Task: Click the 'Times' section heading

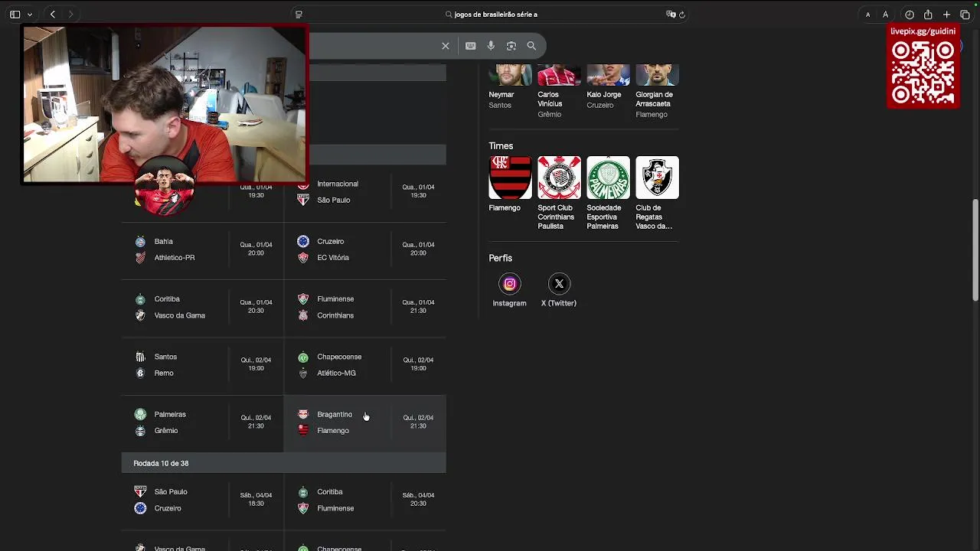Action: tap(501, 145)
